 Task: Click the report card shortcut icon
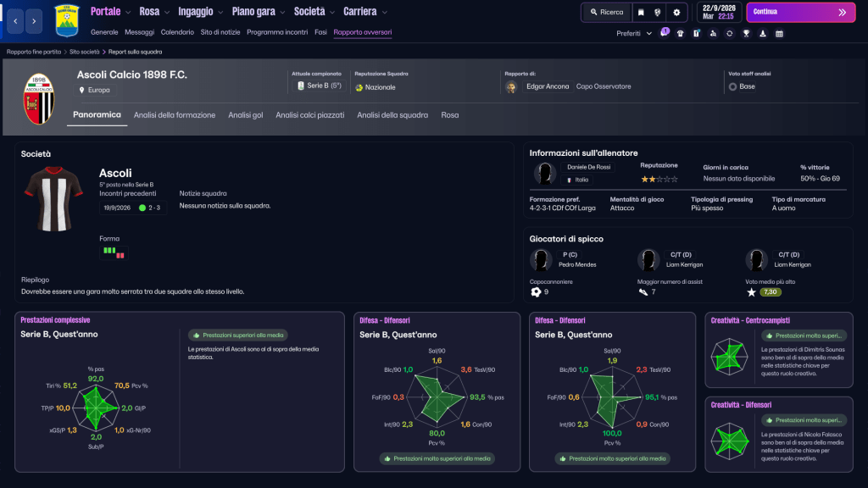[x=697, y=34]
